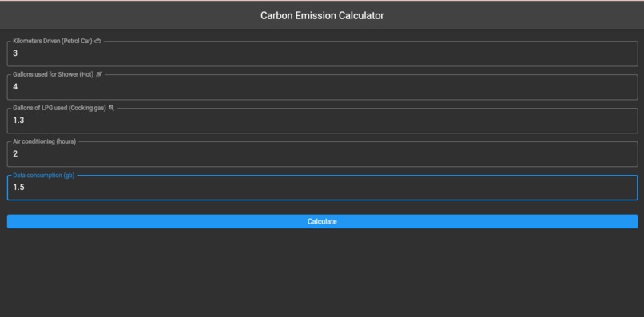This screenshot has width=644, height=317.
Task: Click the cooking gas icon by LPG label
Action: coord(111,108)
